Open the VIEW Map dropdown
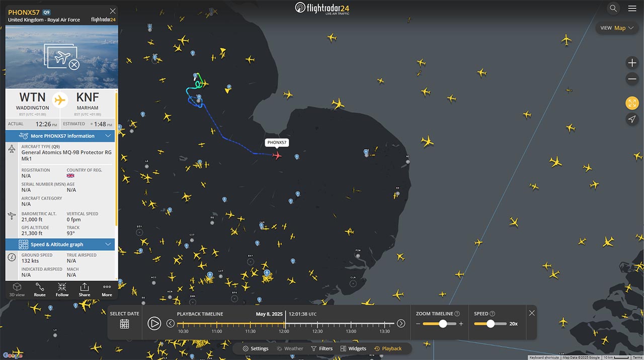Viewport: 644px width, 360px height. point(617,28)
